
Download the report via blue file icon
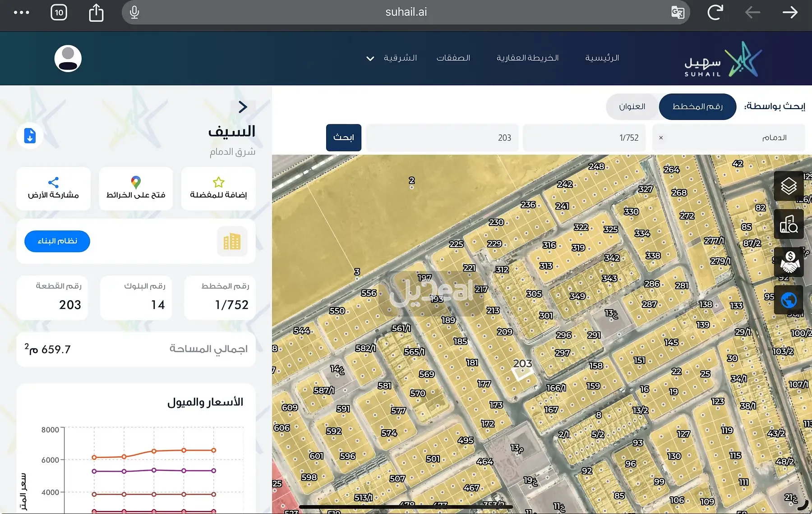(x=30, y=136)
